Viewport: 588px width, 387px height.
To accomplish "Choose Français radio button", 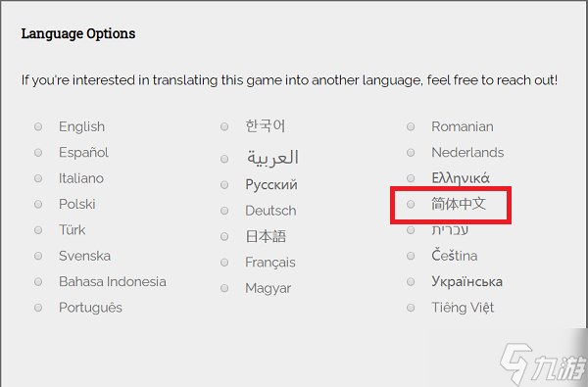I will pyautogui.click(x=224, y=263).
